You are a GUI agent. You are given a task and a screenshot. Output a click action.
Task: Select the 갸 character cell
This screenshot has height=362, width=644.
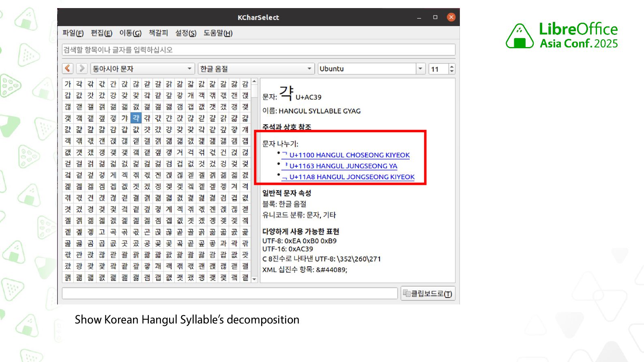(125, 118)
